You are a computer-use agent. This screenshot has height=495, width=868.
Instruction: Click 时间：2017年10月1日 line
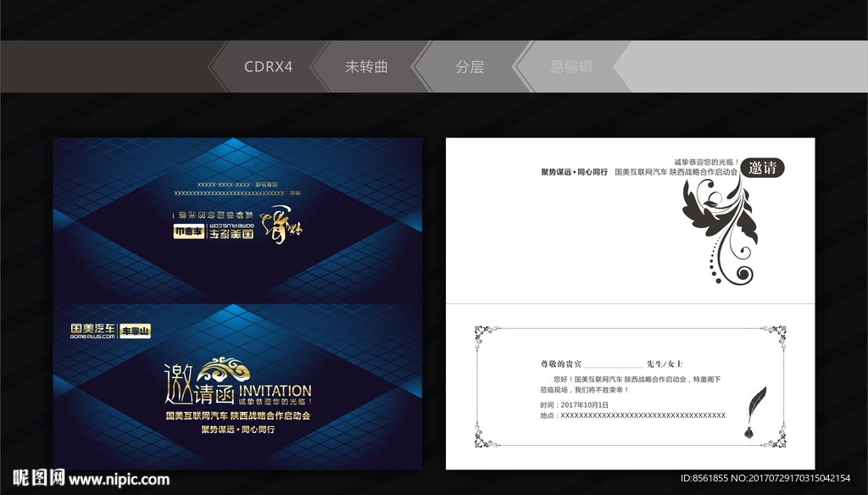point(574,405)
